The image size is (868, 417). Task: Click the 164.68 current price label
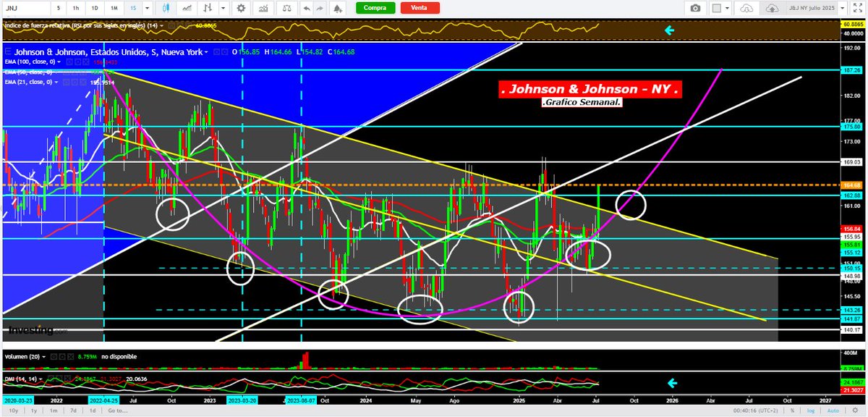tap(851, 185)
